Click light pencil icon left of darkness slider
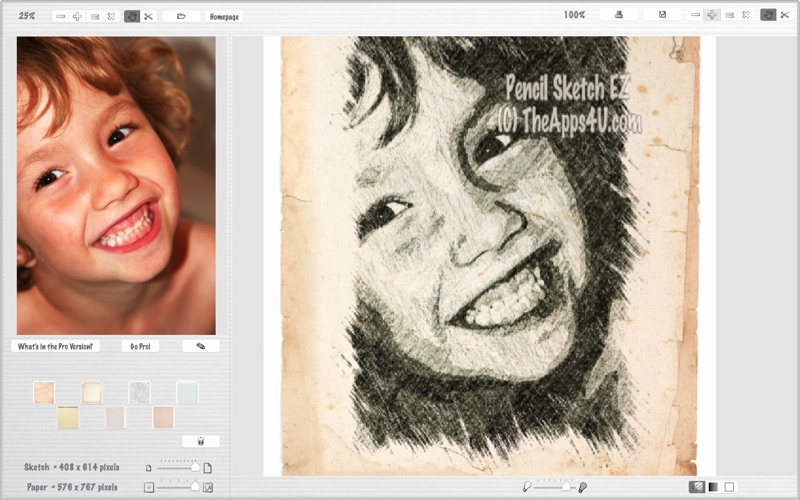The height and width of the screenshot is (500, 800). (x=527, y=487)
